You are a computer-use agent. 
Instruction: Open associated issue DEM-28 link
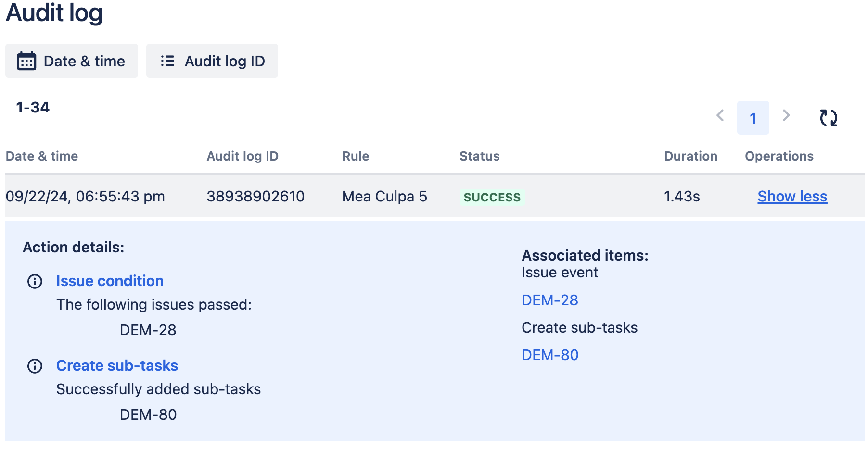(550, 300)
